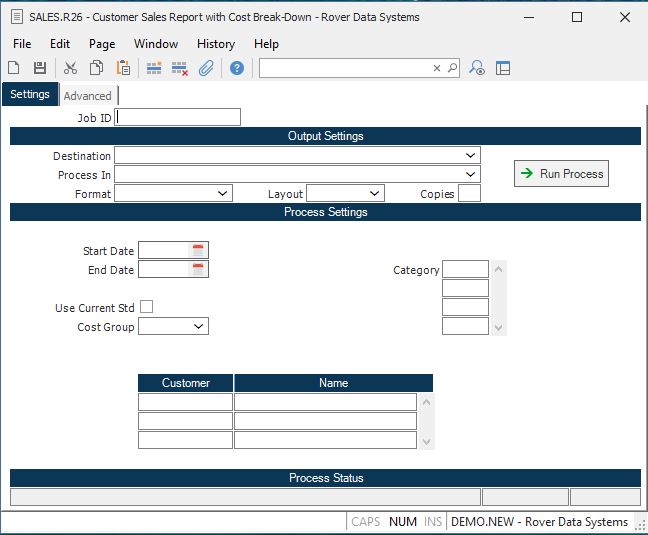648x535 pixels.
Task: Switch to the Advanced tab
Action: [88, 96]
